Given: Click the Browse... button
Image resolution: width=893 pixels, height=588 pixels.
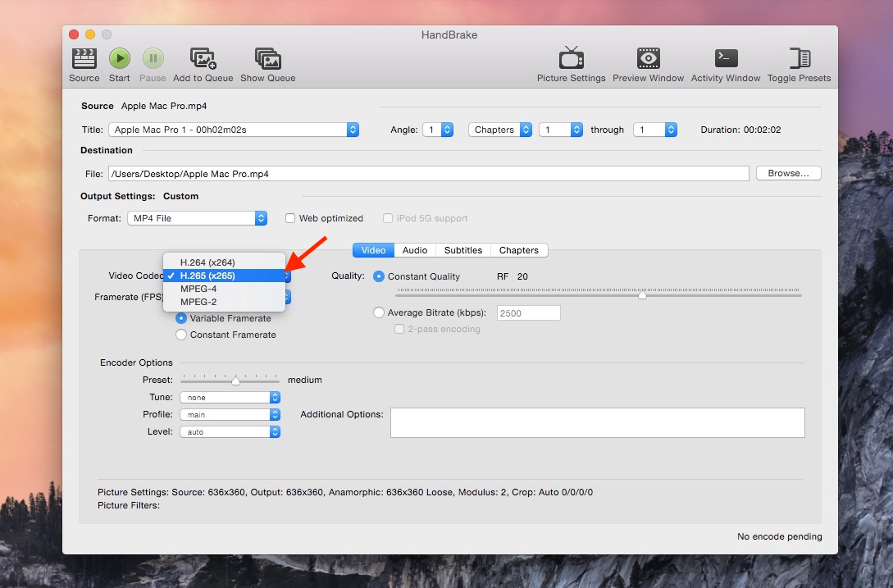Looking at the screenshot, I should pyautogui.click(x=788, y=173).
